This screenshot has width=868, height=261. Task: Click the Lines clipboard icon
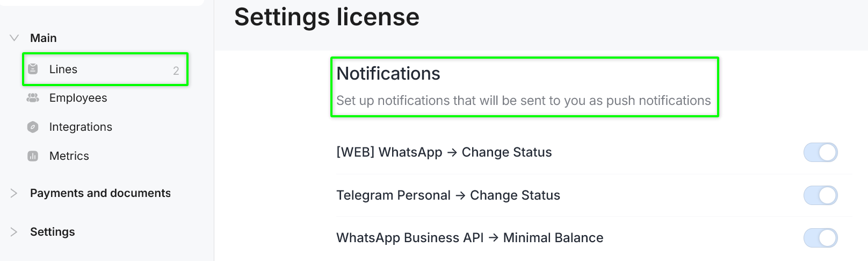[x=33, y=69]
